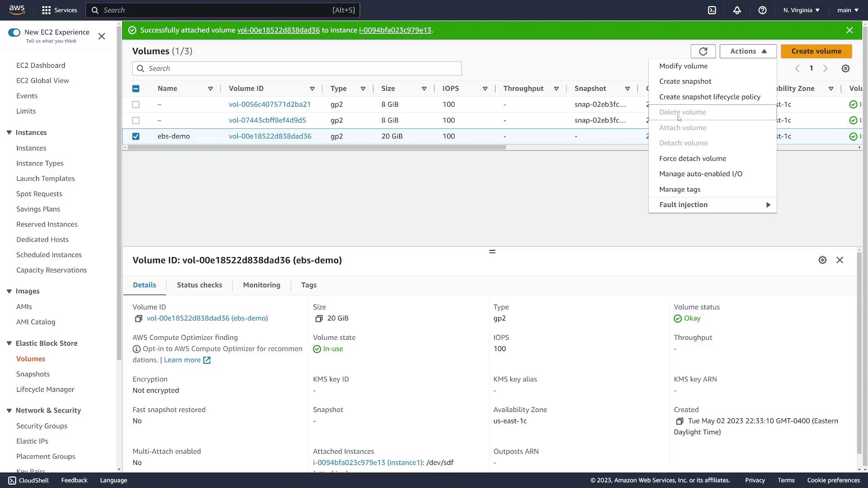868x488 pixels.
Task: Click the Size copy icon next to 20 GiB
Action: (319, 318)
